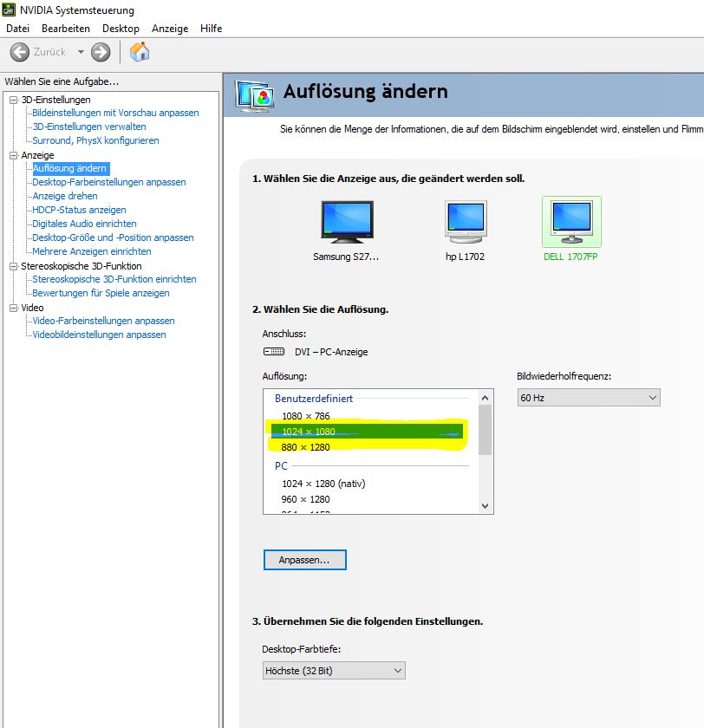704x728 pixels.
Task: Collapse the Video tree node
Action: [14, 308]
